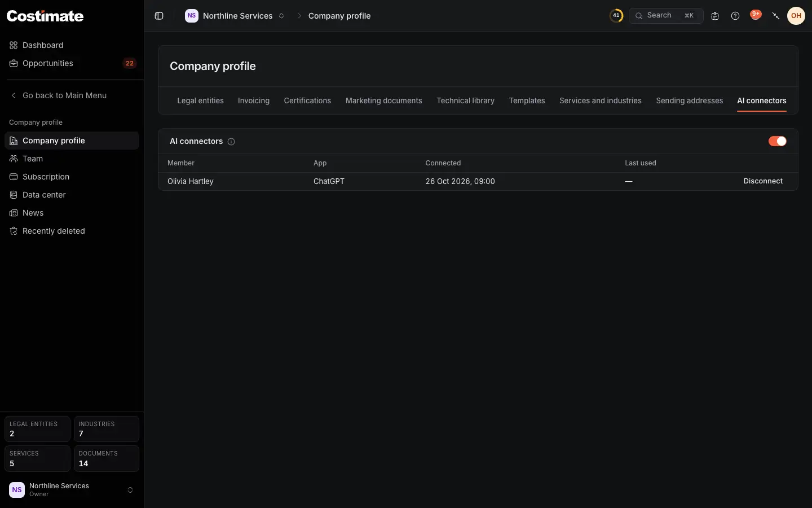Viewport: 812px width, 508px height.
Task: Open the News section
Action: pos(72,213)
